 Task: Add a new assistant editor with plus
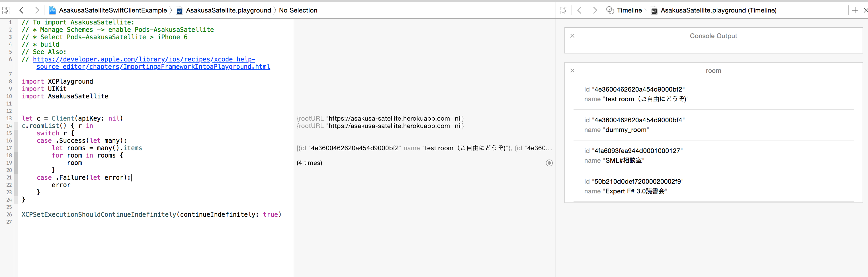pyautogui.click(x=855, y=11)
